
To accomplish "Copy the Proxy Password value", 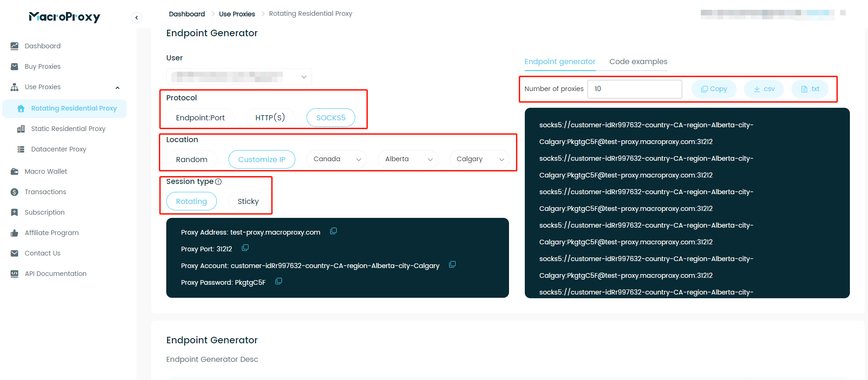I will click(x=279, y=281).
